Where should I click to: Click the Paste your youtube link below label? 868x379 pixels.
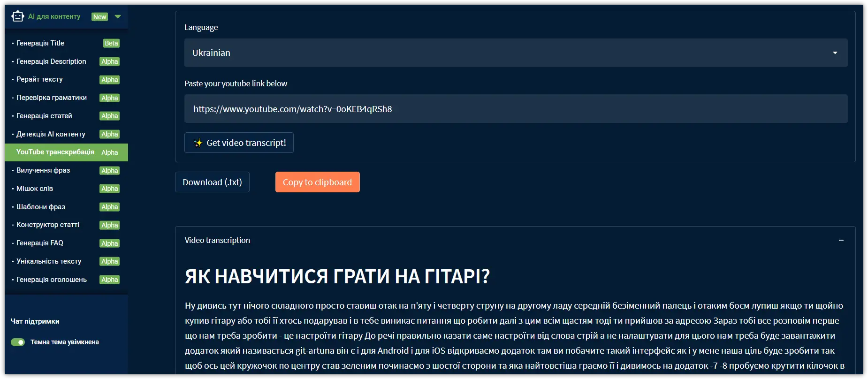click(x=236, y=83)
